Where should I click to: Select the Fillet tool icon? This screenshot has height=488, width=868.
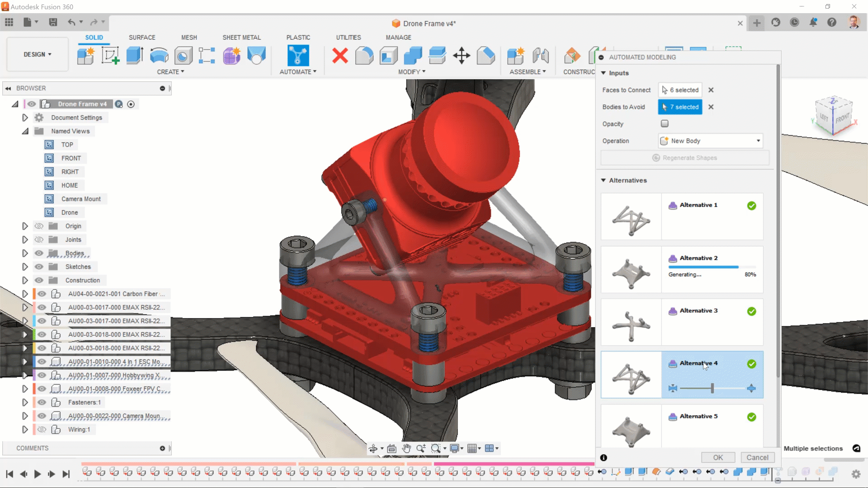click(364, 56)
